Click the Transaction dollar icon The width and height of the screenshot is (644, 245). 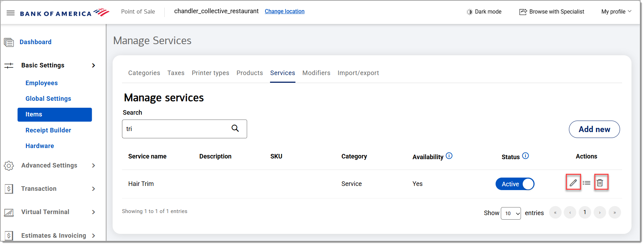(x=9, y=189)
